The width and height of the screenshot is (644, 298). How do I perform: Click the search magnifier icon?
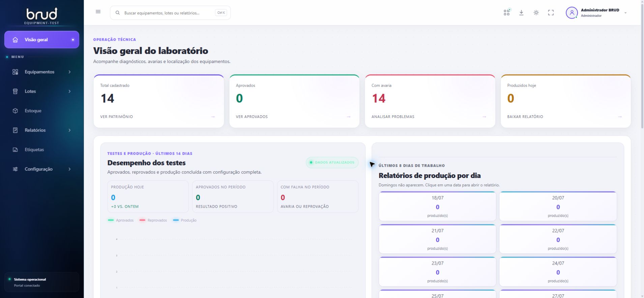(x=118, y=13)
